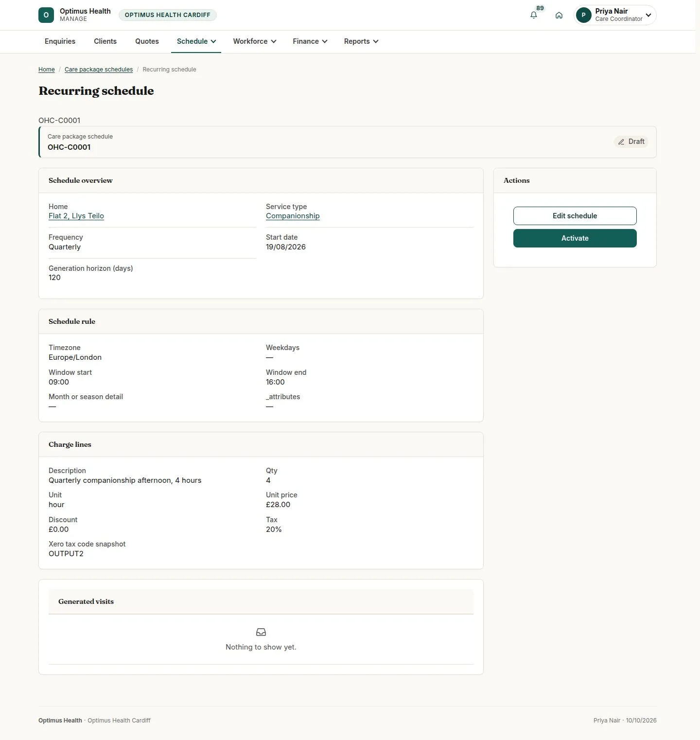
Task: Click the Optimus Health logo square
Action: pyautogui.click(x=46, y=15)
